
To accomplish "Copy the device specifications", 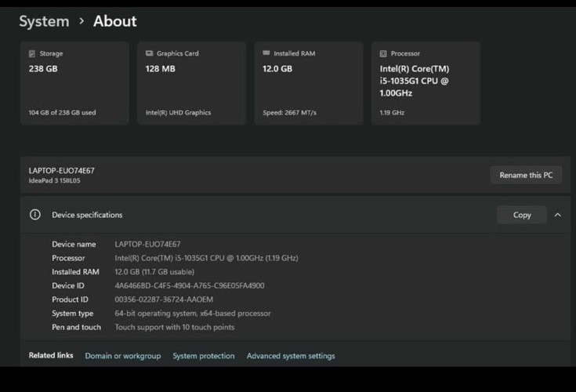I will (x=522, y=215).
